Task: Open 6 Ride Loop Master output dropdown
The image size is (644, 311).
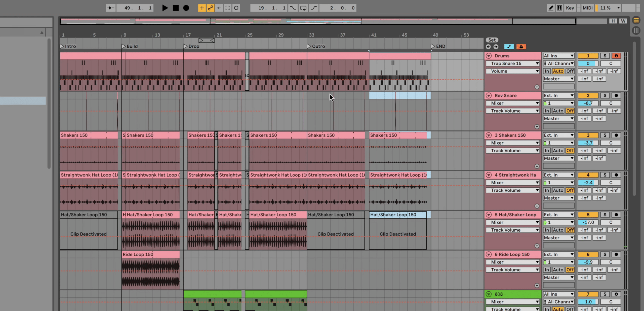Action: [558, 278]
